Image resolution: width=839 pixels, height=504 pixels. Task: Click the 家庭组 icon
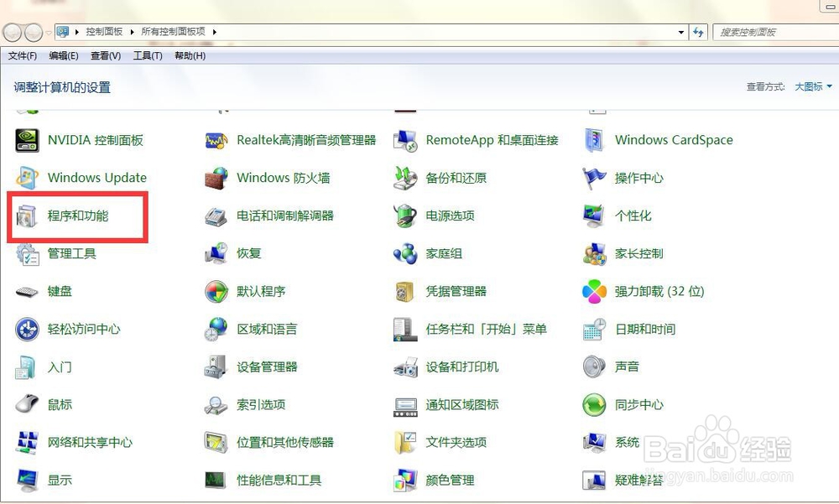405,253
